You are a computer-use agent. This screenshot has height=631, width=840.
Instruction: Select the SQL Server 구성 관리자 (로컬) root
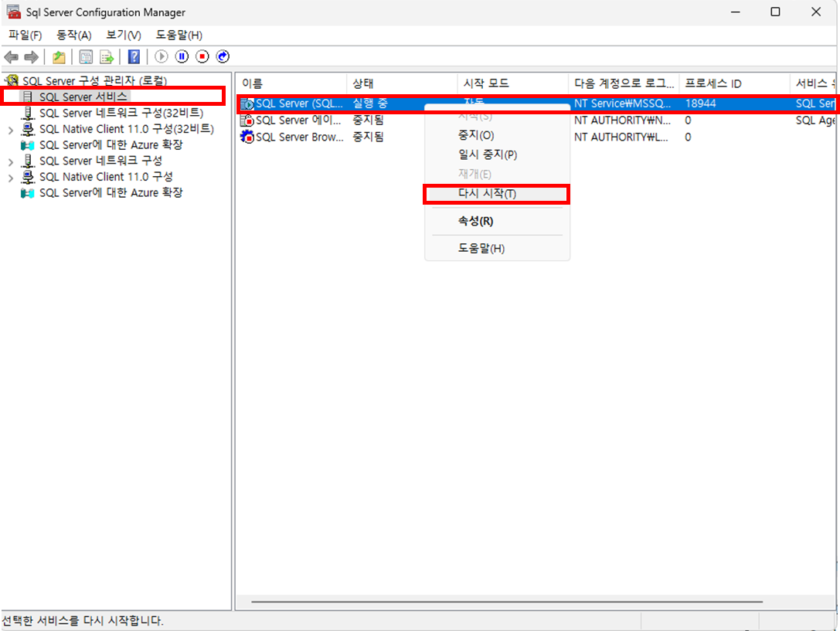95,81
